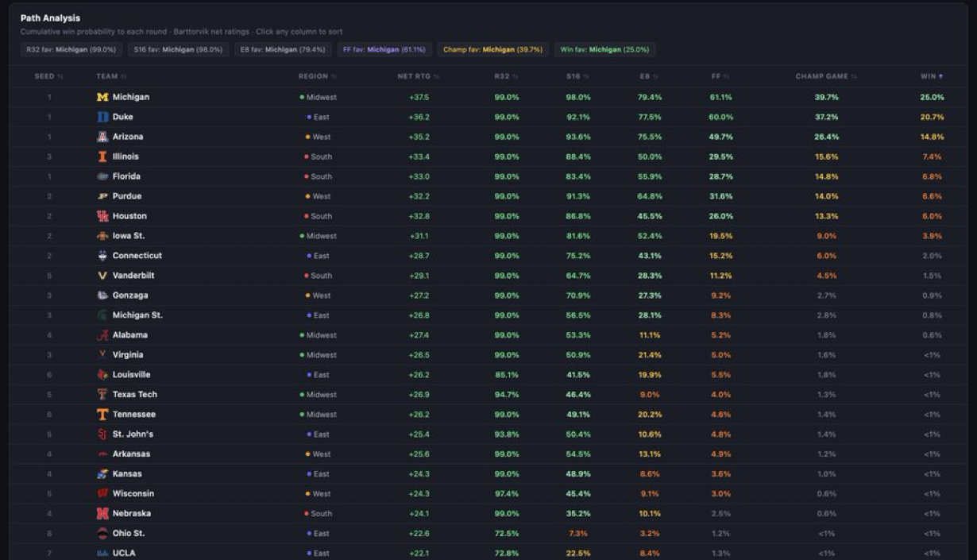Click the St. John's team logo icon
Image resolution: width=977 pixels, height=560 pixels.
coord(102,434)
